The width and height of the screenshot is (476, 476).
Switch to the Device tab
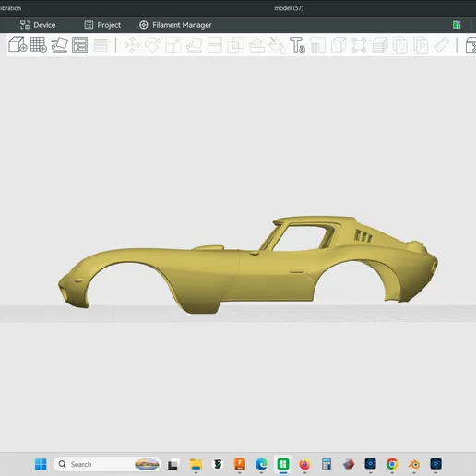pos(38,25)
